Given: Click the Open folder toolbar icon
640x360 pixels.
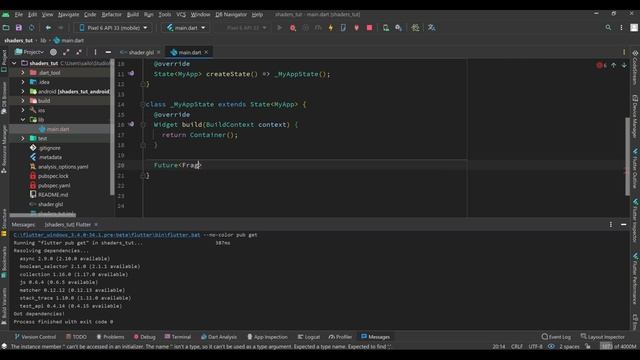Looking at the screenshot, I should (x=6, y=28).
